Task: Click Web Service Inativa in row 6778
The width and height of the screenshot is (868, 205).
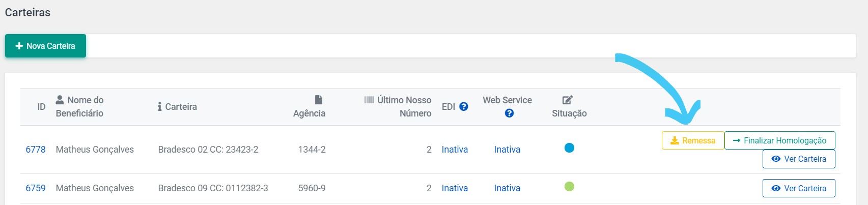Action: tap(507, 150)
